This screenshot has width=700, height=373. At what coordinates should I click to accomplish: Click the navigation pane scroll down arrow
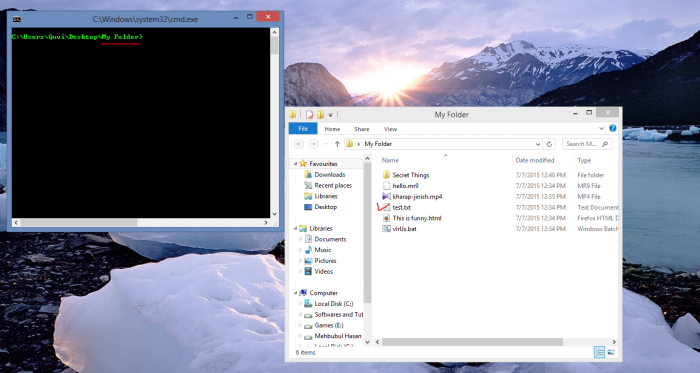367,342
